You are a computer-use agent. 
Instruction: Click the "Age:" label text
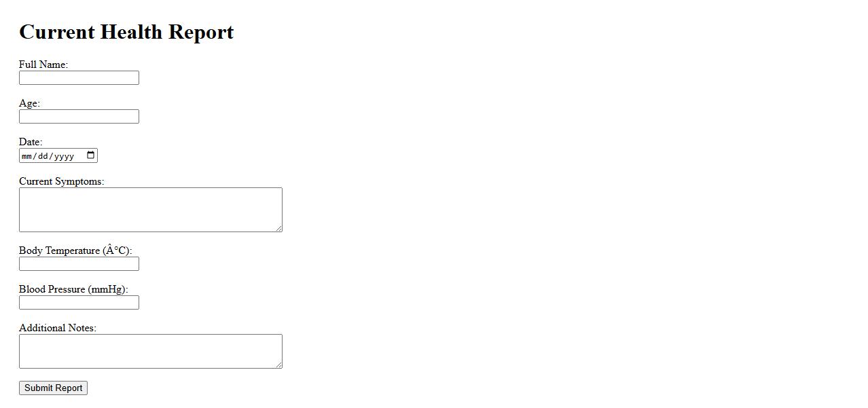pos(29,103)
